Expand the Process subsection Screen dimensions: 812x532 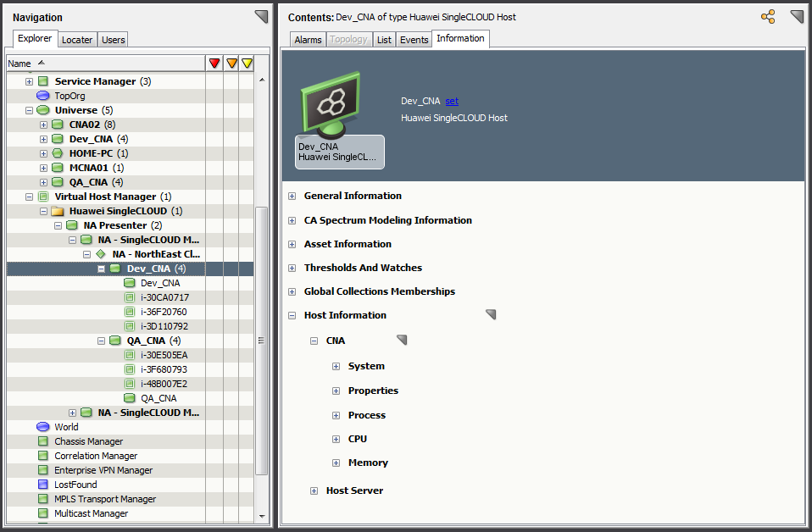336,416
